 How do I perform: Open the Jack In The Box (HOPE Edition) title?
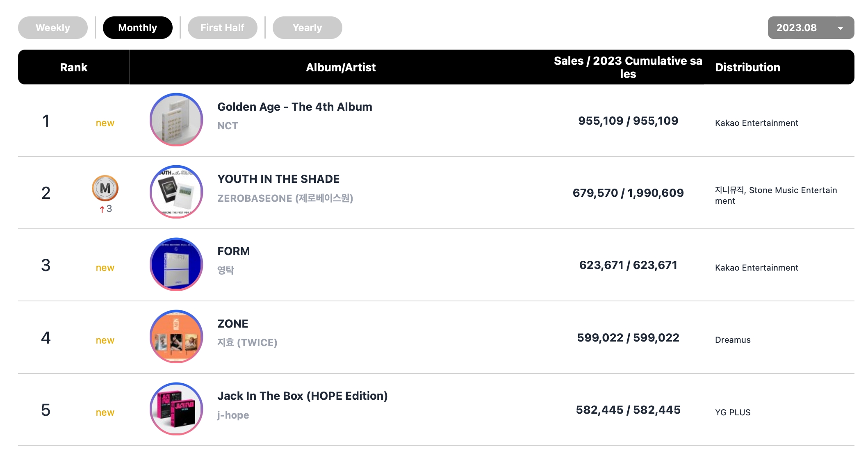[x=302, y=396]
